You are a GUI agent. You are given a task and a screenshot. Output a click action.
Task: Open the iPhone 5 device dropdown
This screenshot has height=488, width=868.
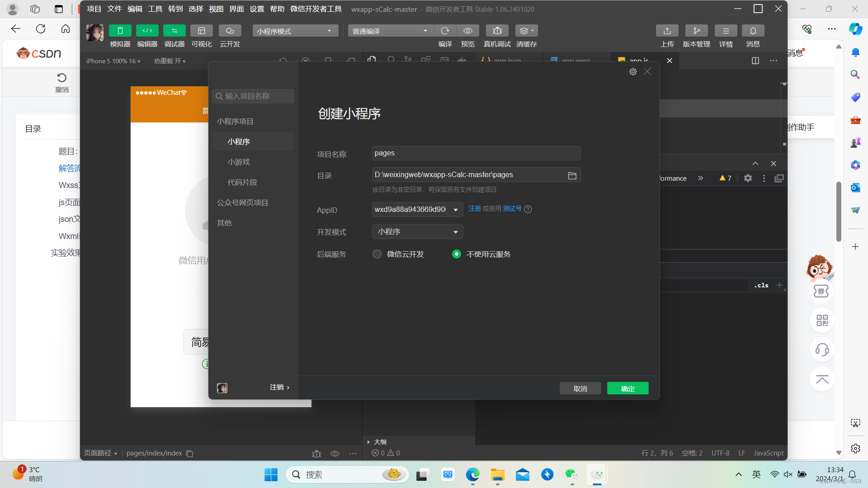113,61
